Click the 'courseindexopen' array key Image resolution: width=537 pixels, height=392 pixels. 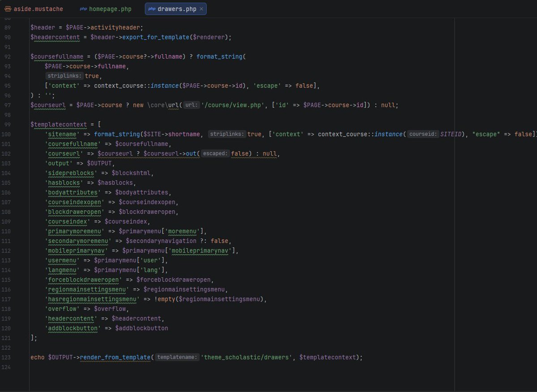coord(75,202)
